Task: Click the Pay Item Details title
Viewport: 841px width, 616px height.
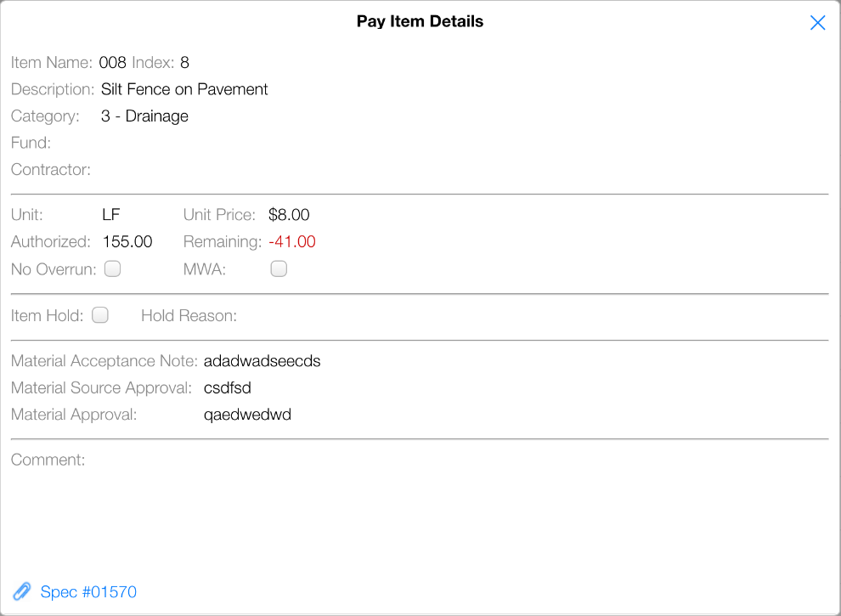Action: click(420, 22)
